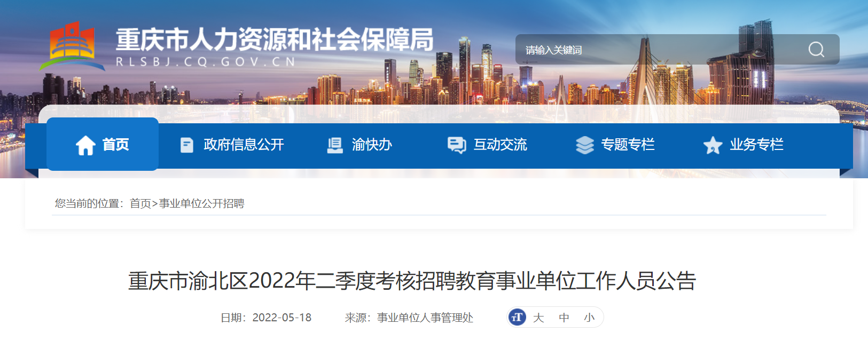Click the bureau building logo emblem
The image size is (868, 348).
(x=72, y=46)
